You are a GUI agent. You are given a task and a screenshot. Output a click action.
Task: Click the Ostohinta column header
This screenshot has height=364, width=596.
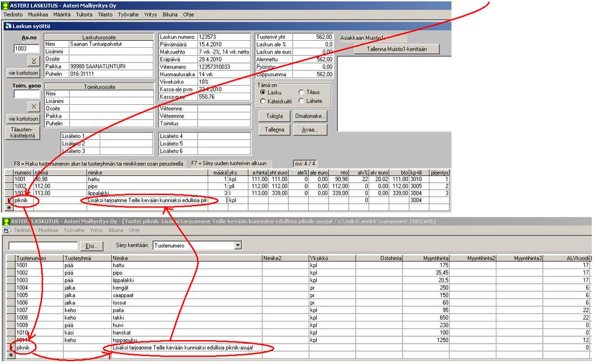[x=379, y=258]
